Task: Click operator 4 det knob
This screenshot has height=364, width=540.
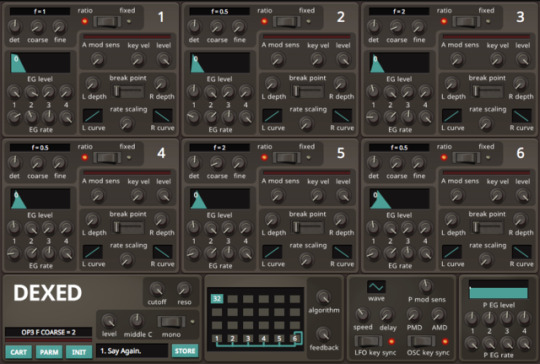Action: [14, 162]
